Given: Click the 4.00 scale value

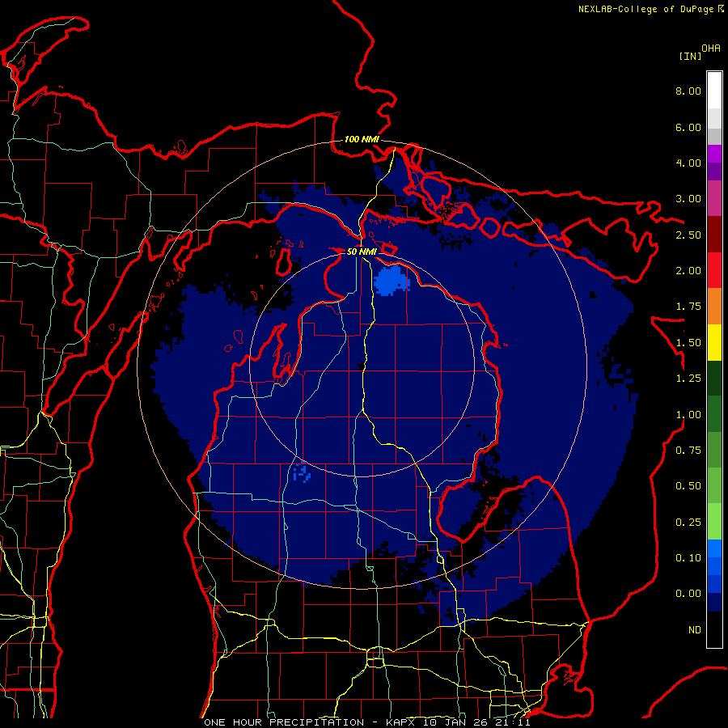Looking at the screenshot, I should coord(688,163).
